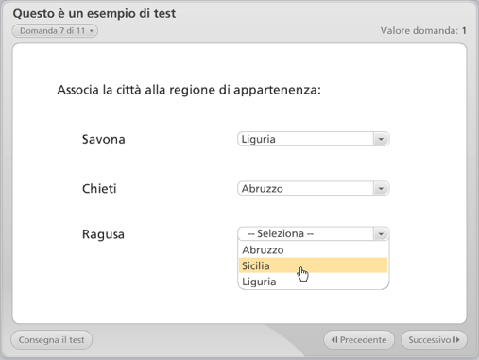Go back with the Precedente button
The width and height of the screenshot is (479, 360).
[x=359, y=340]
